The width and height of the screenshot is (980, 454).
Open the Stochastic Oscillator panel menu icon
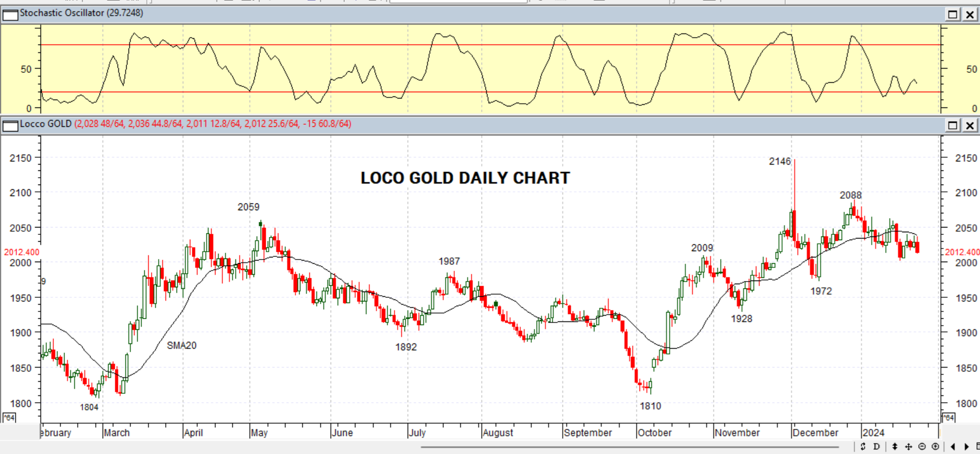(x=10, y=14)
